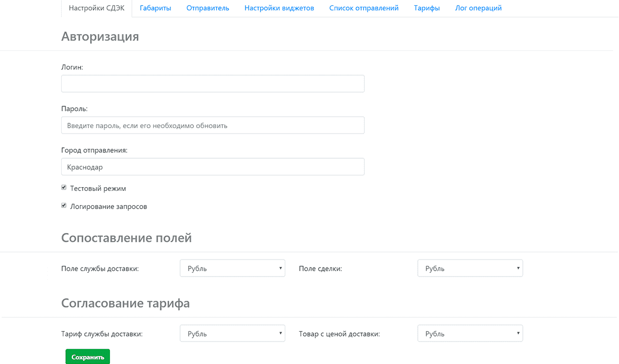Open the Отправитель tab
The height and width of the screenshot is (364, 619).
point(208,8)
